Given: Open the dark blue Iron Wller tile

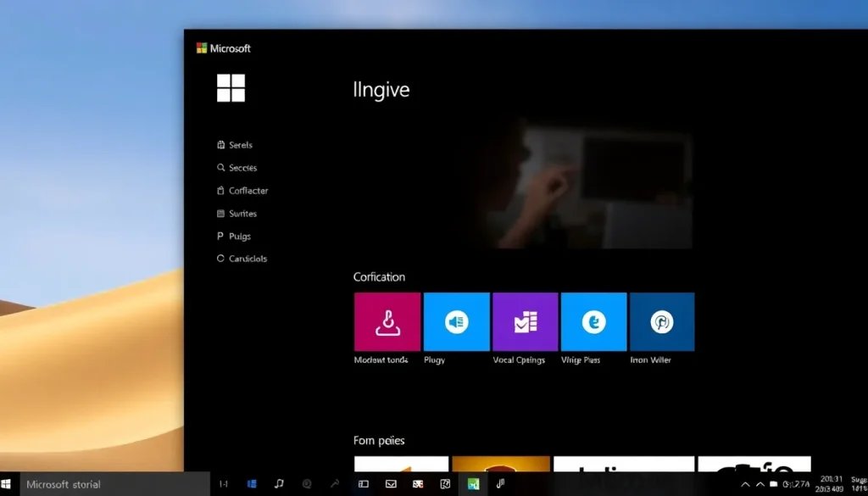Looking at the screenshot, I should click(662, 321).
